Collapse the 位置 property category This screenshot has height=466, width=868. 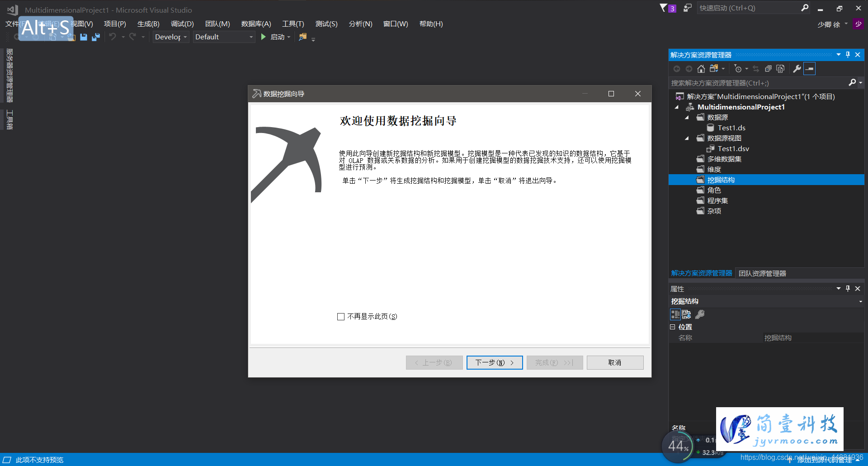(672, 327)
